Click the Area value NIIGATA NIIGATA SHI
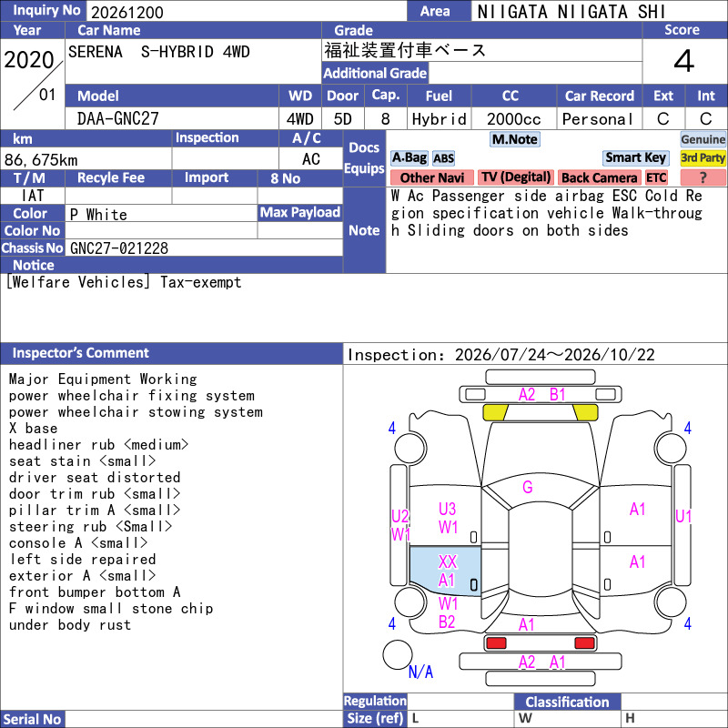Image resolution: width=728 pixels, height=728 pixels. tap(572, 12)
